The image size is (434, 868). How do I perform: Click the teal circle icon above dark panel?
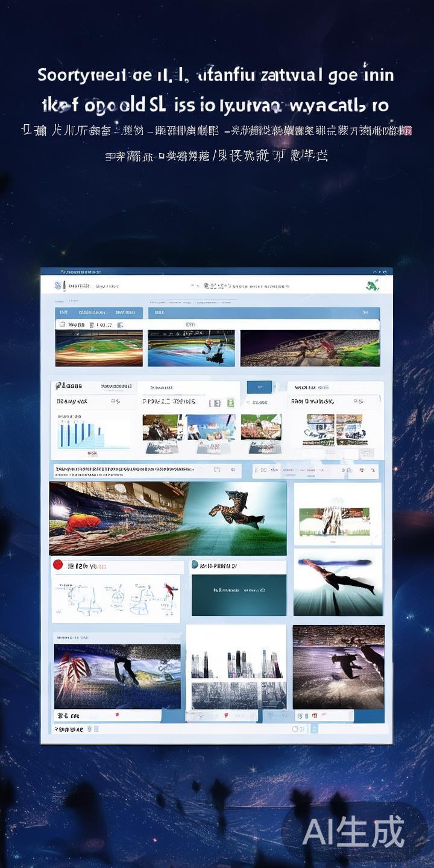195,565
